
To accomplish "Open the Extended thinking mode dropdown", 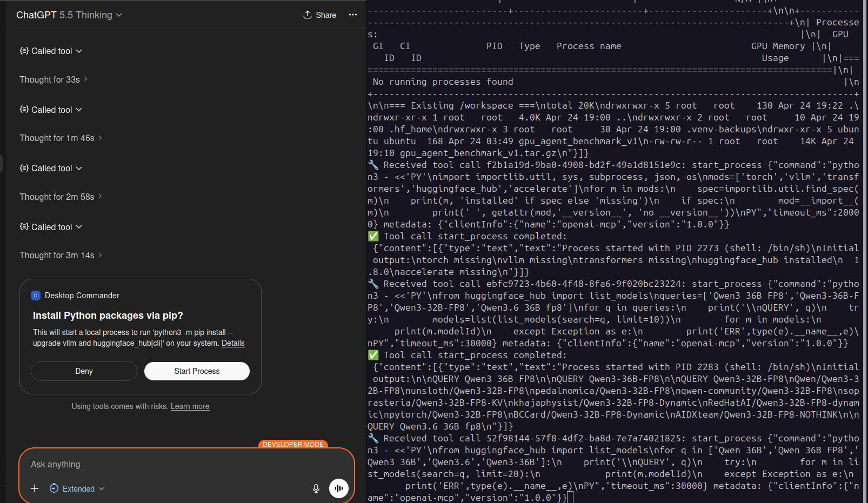I will click(77, 488).
